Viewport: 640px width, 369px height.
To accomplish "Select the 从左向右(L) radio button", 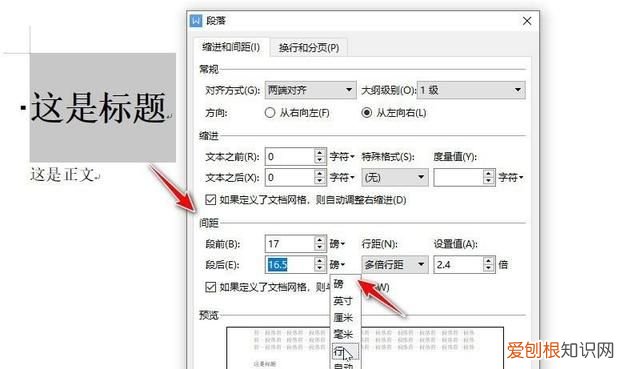I will tap(367, 113).
